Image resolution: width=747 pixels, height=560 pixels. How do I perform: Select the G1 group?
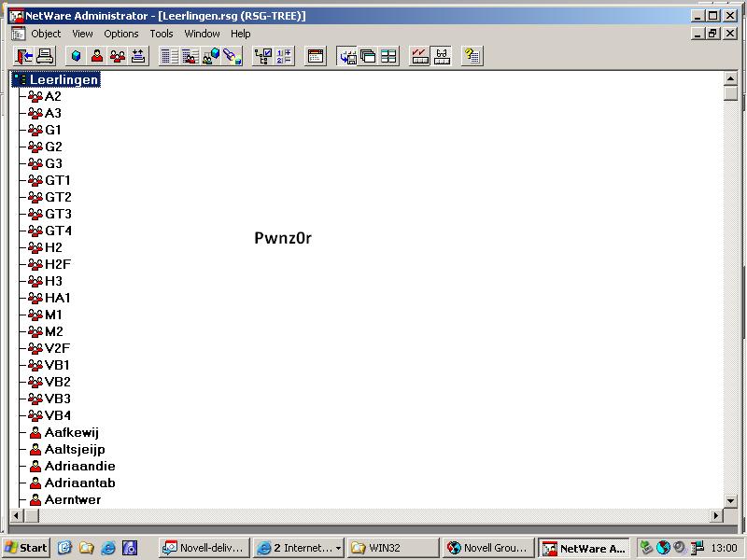pyautogui.click(x=53, y=130)
